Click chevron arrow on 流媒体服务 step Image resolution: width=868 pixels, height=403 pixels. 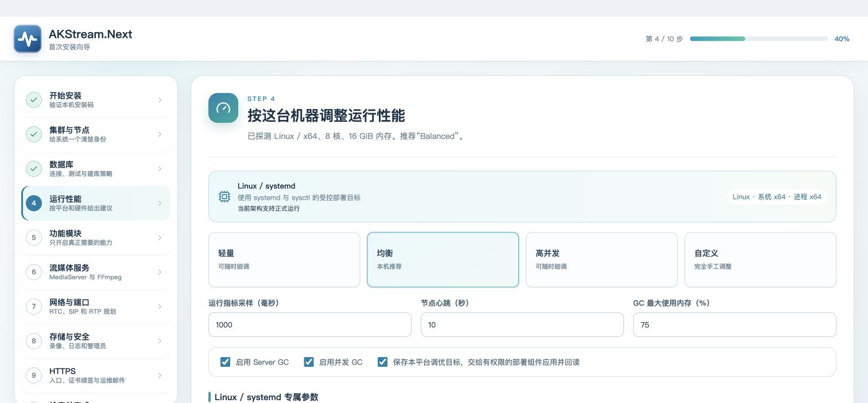160,272
